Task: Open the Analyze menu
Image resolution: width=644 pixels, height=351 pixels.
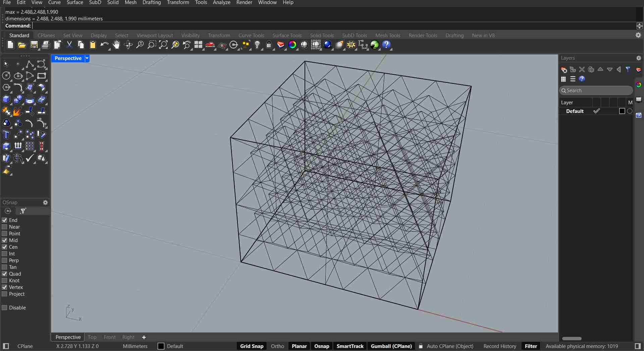Action: tap(221, 3)
